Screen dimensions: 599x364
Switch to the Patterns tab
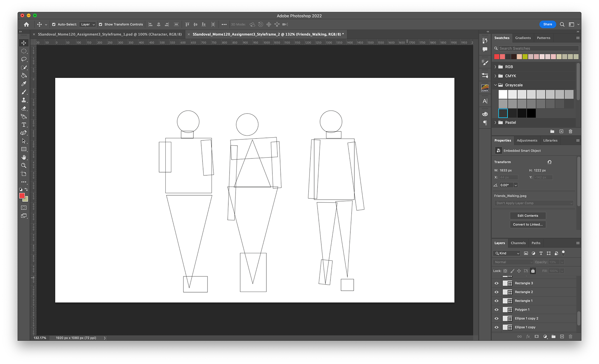[543, 38]
